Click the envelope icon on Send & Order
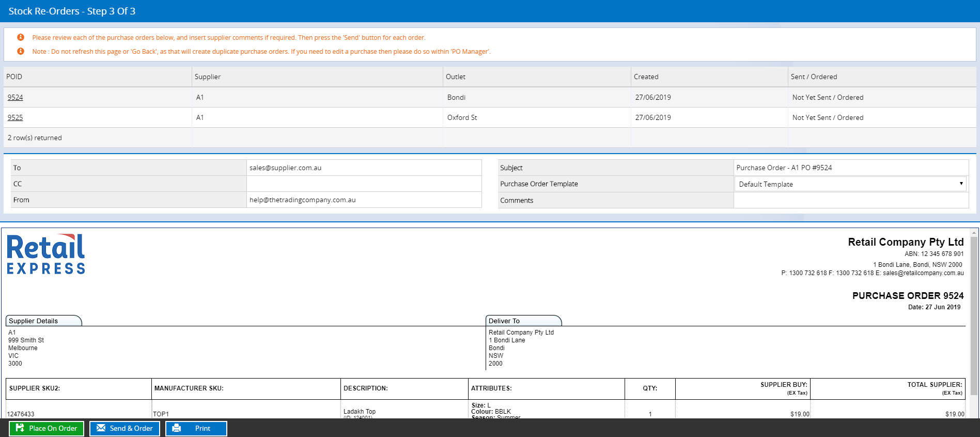 coord(101,428)
